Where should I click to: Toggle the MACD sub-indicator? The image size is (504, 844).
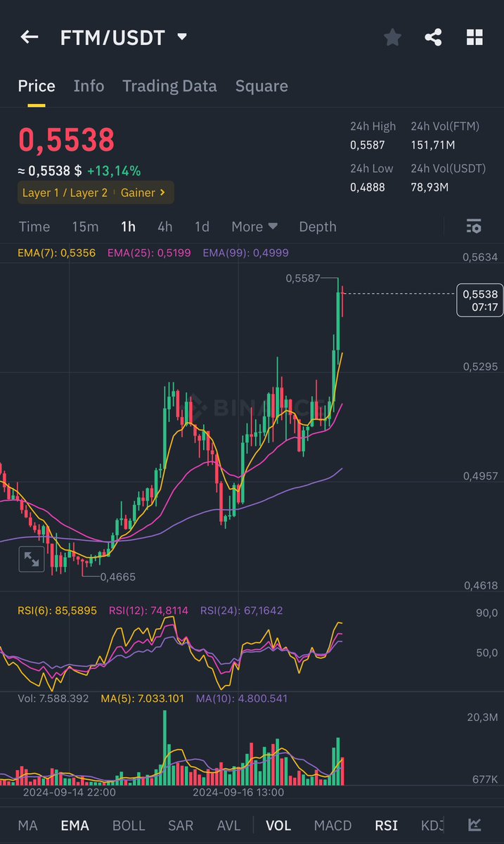[x=332, y=826]
